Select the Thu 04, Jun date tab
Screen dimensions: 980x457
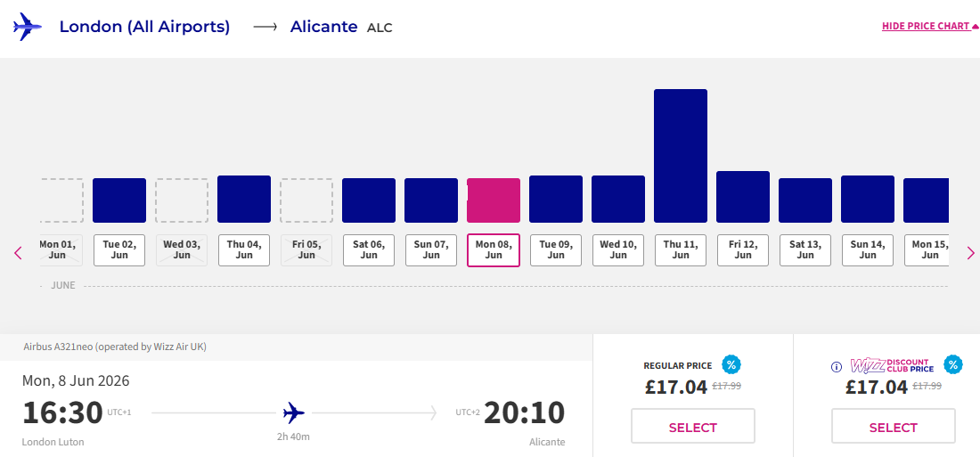[x=244, y=250]
